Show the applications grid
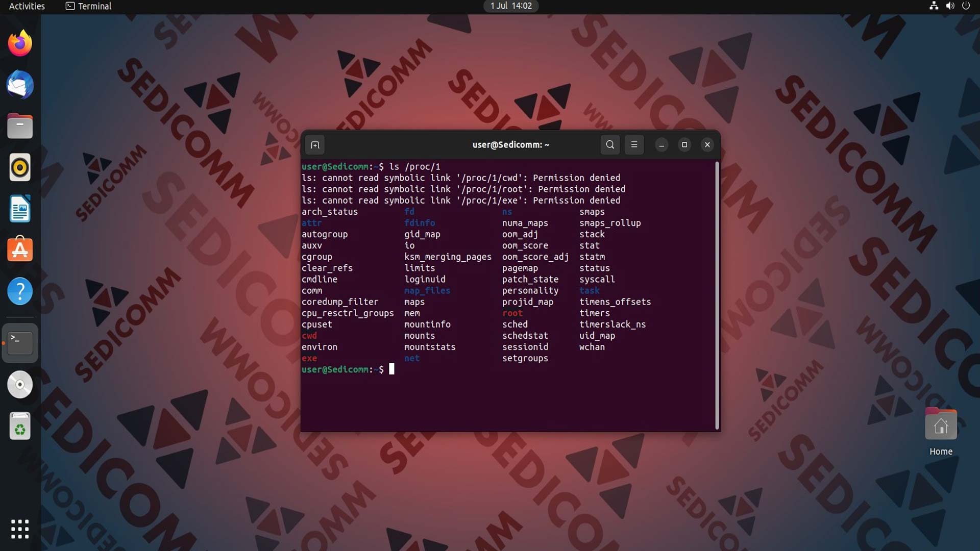This screenshot has height=551, width=980. click(x=20, y=529)
